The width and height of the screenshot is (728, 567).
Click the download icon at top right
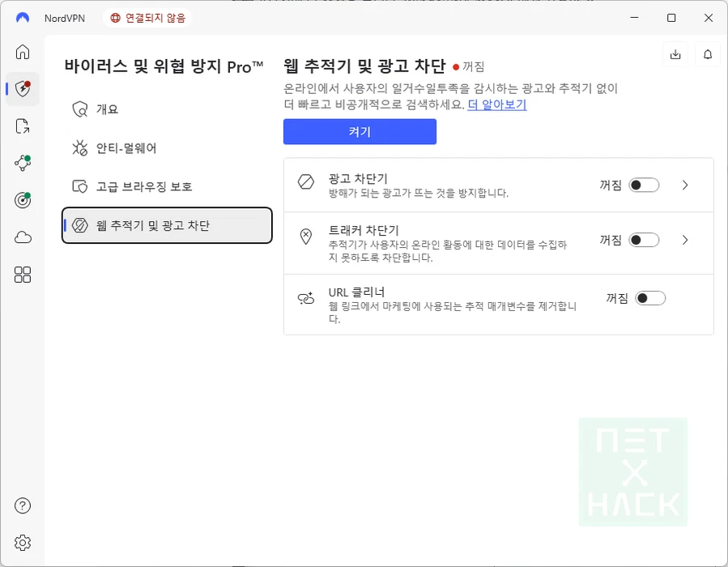675,54
